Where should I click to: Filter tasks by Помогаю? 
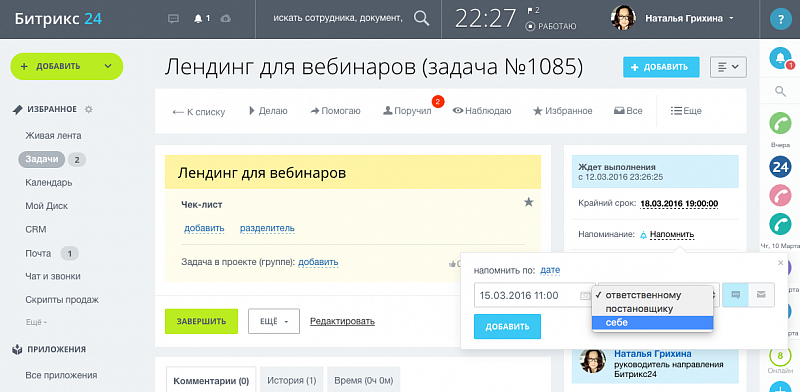335,111
